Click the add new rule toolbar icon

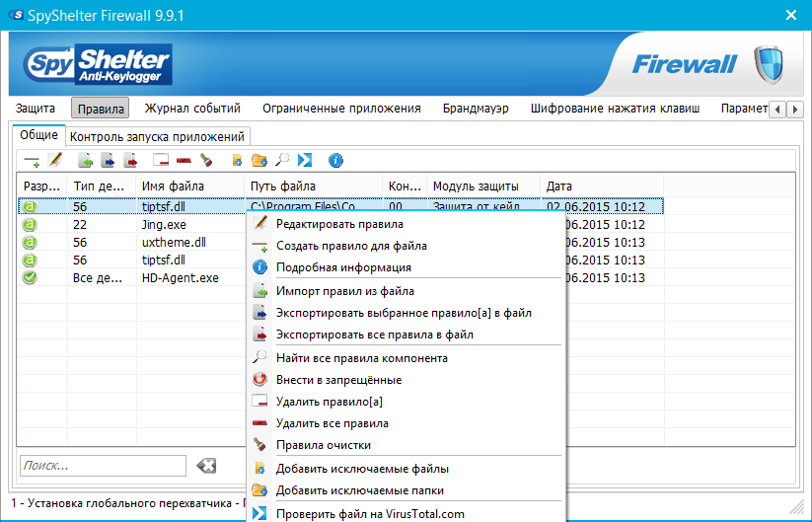click(32, 161)
